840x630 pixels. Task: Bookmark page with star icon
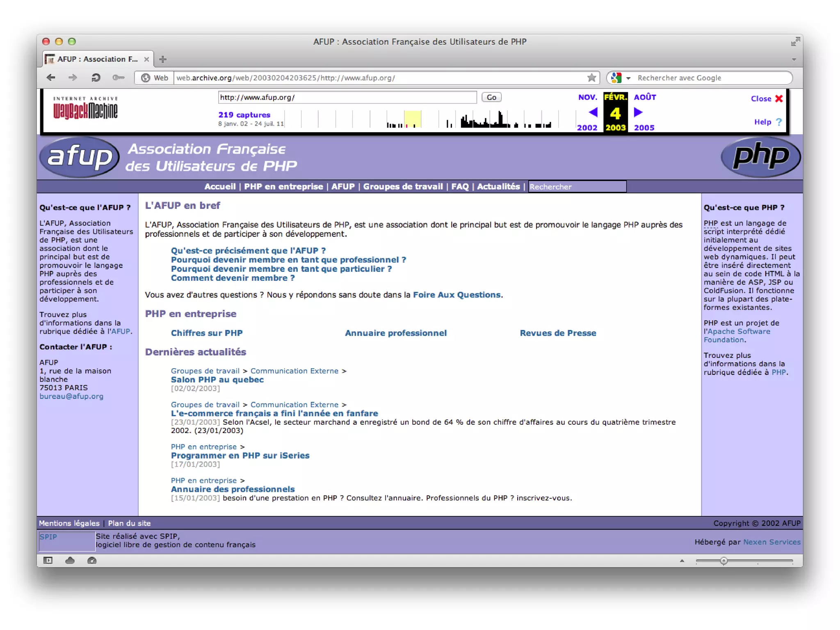click(x=591, y=78)
